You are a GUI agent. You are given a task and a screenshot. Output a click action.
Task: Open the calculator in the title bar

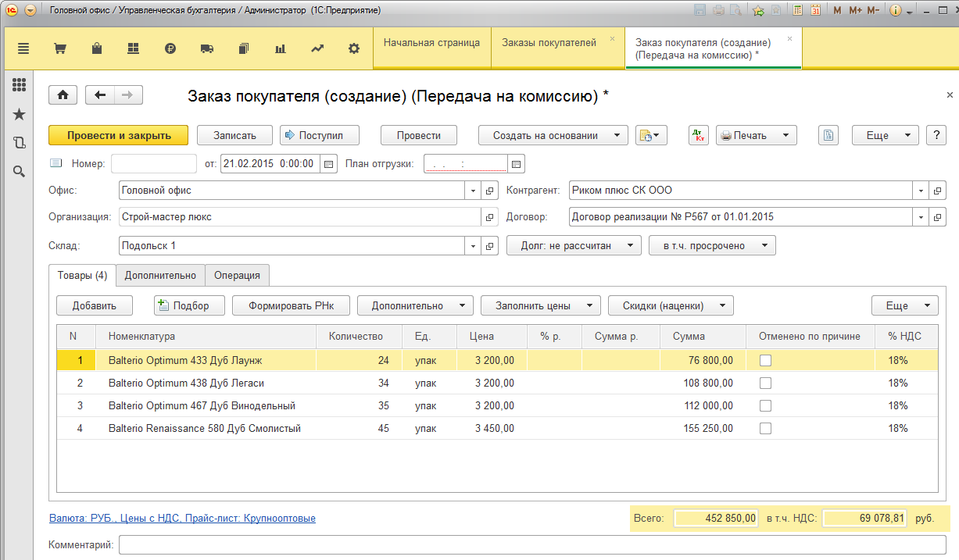tap(797, 11)
